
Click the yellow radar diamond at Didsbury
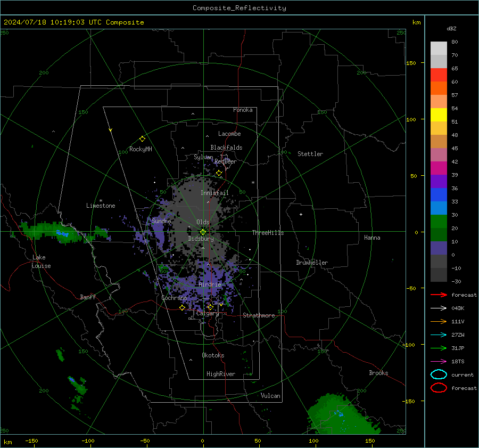point(203,232)
